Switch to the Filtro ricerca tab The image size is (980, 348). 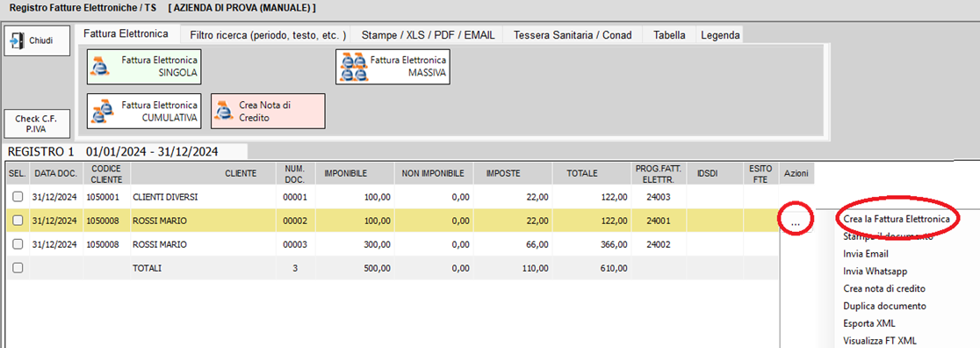268,35
